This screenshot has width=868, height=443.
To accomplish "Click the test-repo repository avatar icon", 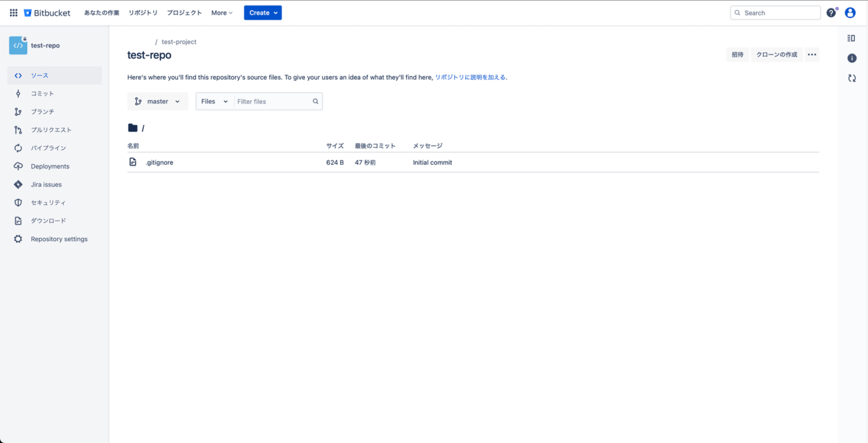I will (18, 45).
